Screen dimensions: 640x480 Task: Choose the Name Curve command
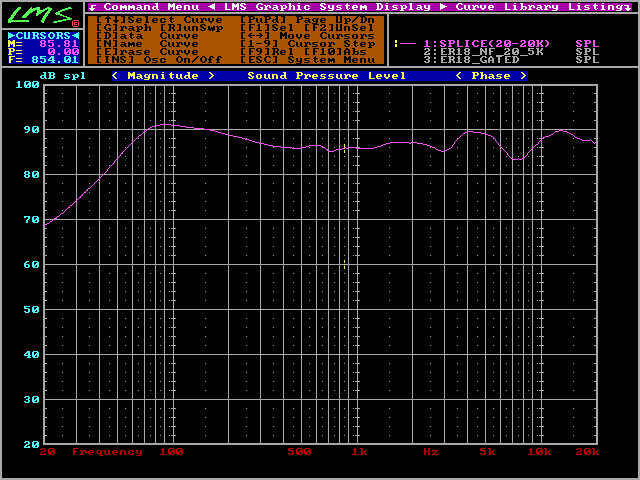coord(147,44)
